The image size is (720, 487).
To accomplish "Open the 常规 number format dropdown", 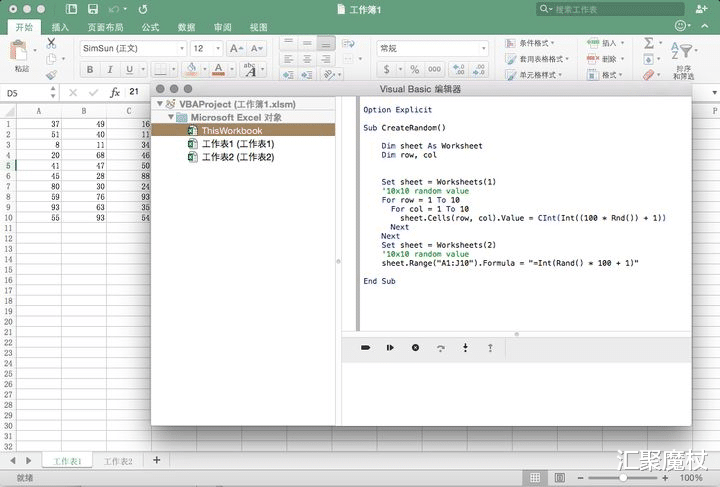I will tap(484, 48).
